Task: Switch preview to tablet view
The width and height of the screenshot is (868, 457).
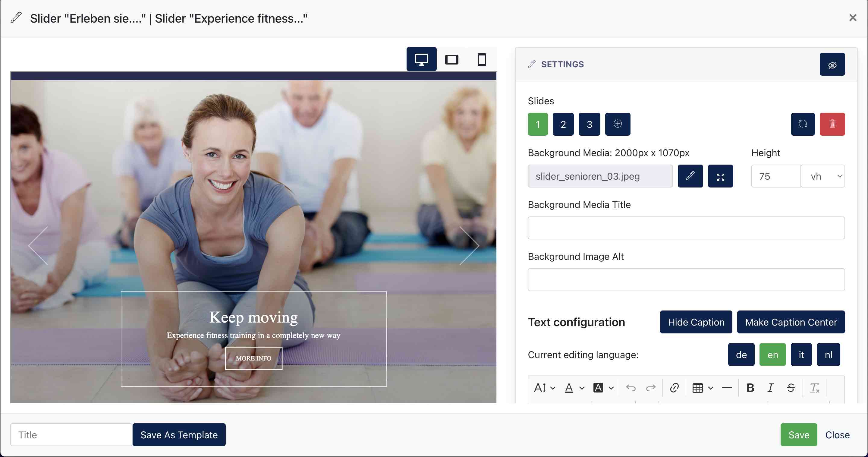Action: coord(451,60)
